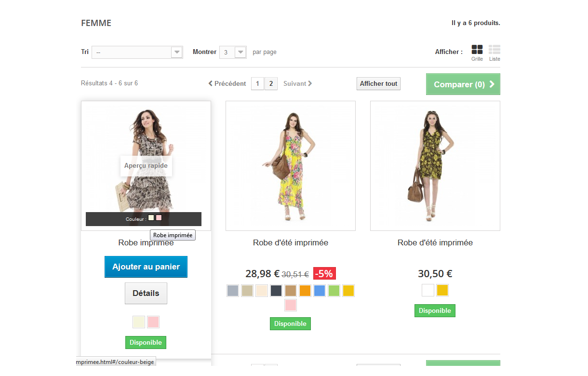Image resolution: width=588 pixels, height=376 pixels.
Task: Choose the yellow swatch under the 28,98 € dress
Action: [348, 291]
